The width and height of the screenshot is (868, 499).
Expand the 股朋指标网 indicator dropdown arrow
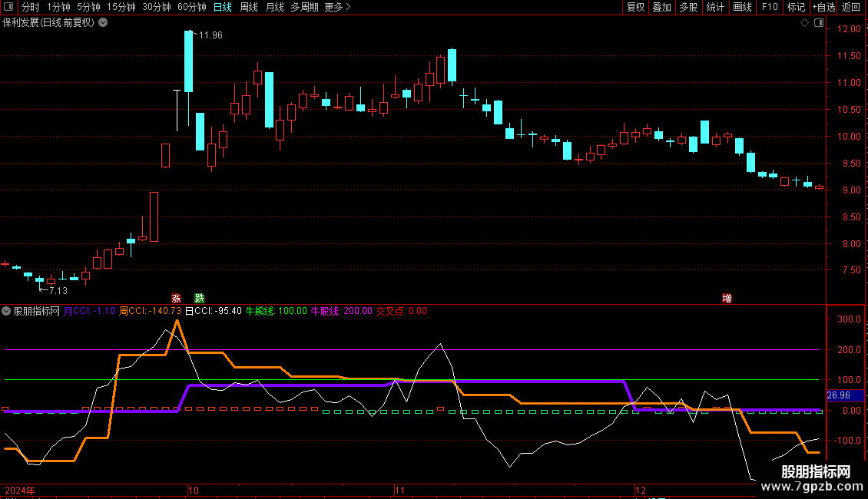click(6, 311)
